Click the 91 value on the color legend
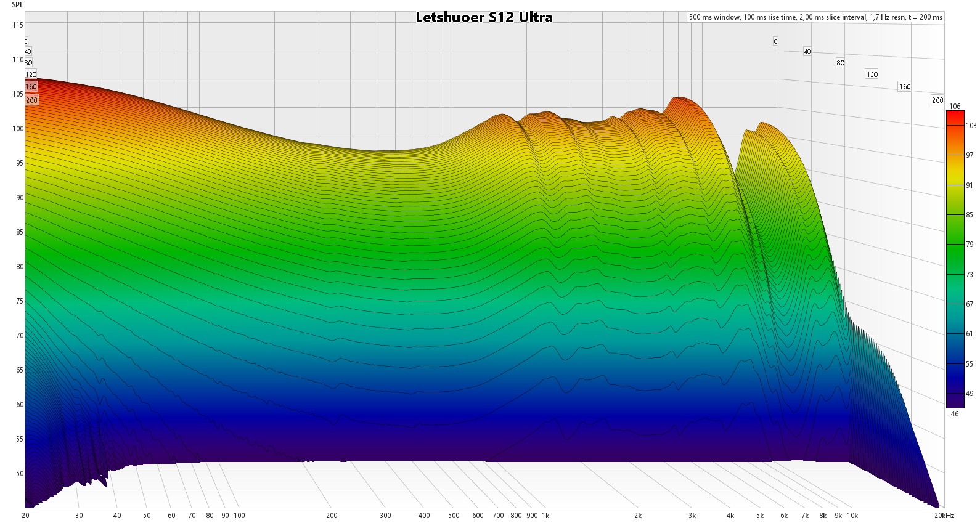Image resolution: width=980 pixels, height=523 pixels. coord(970,185)
